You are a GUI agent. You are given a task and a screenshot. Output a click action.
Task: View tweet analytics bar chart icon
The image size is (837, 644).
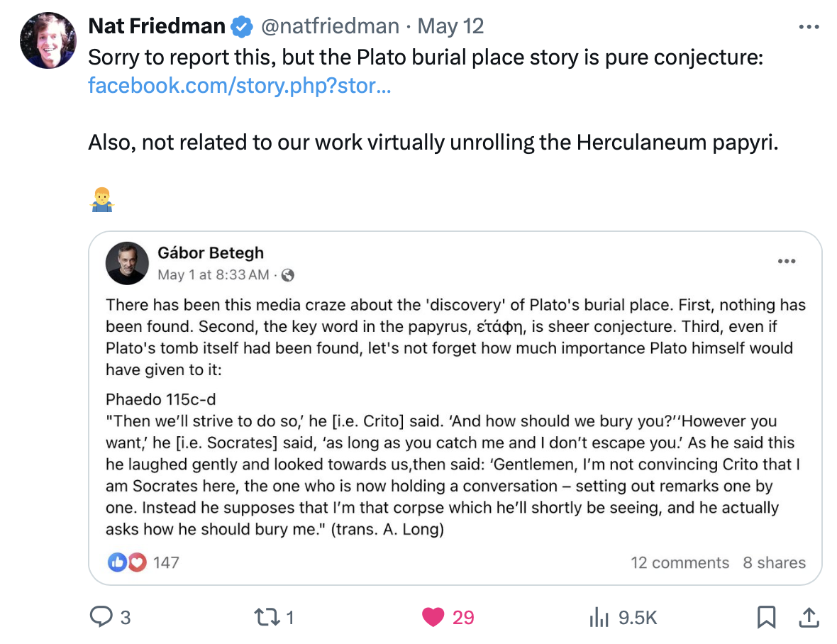pos(600,617)
